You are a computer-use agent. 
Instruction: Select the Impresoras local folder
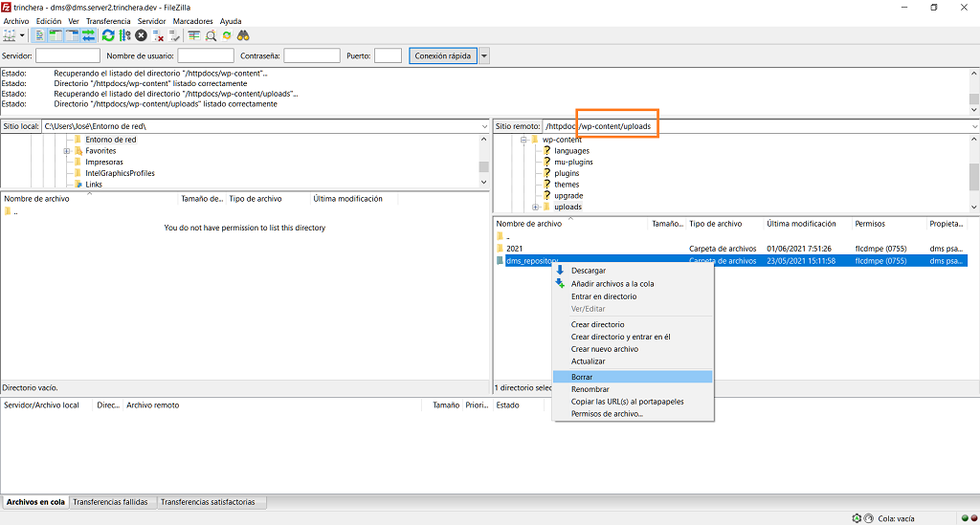tap(103, 163)
